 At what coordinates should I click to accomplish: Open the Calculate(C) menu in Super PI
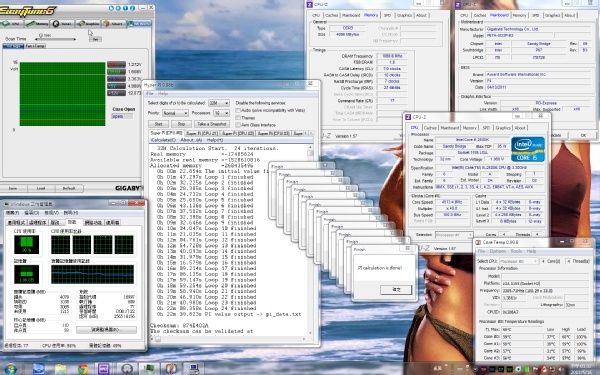(163, 140)
